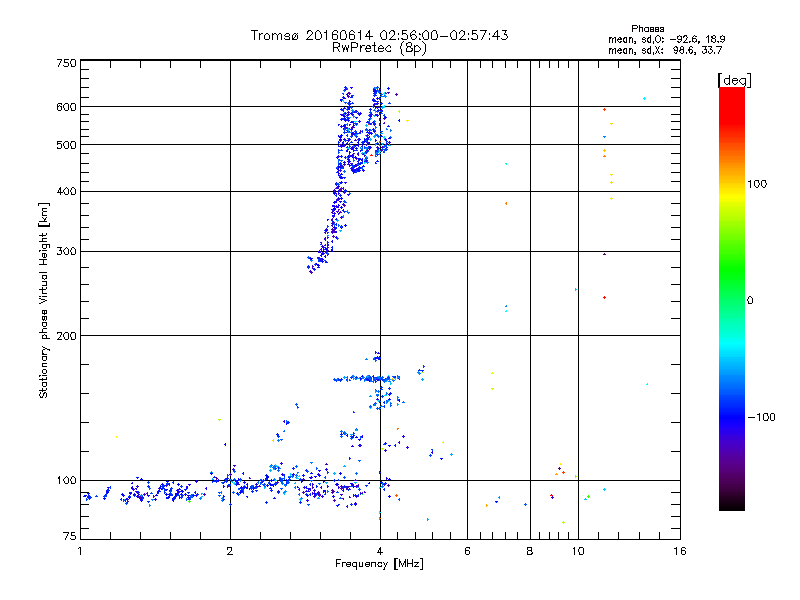Viewport: 800px width, 600px height.
Task: Click the x-axis label '8'
Action: [530, 551]
